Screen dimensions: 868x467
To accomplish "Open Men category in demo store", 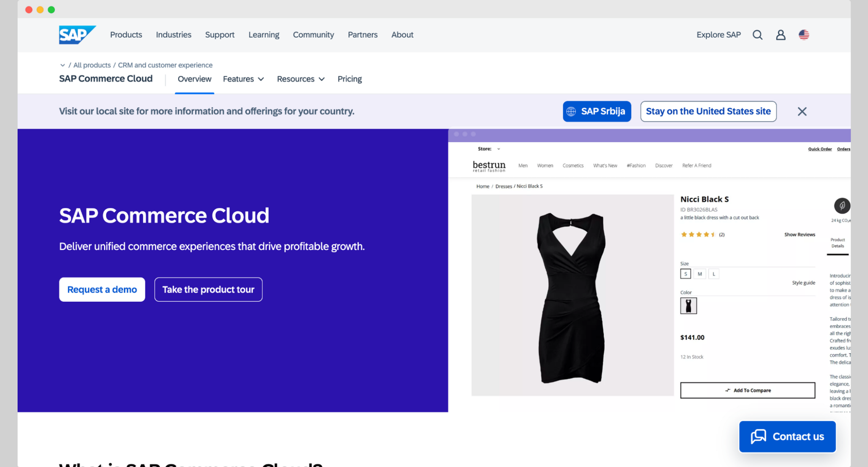I will [523, 166].
